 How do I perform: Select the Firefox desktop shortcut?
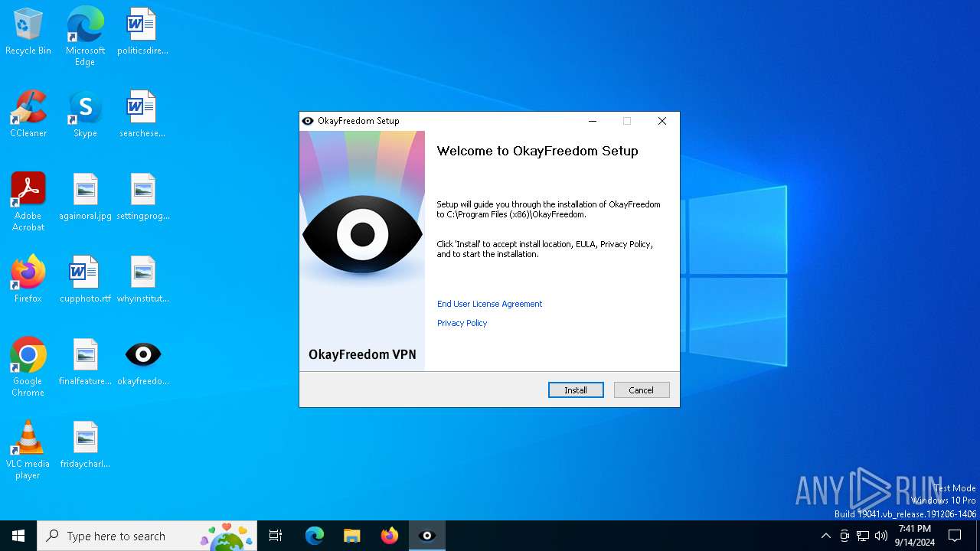[x=28, y=280]
